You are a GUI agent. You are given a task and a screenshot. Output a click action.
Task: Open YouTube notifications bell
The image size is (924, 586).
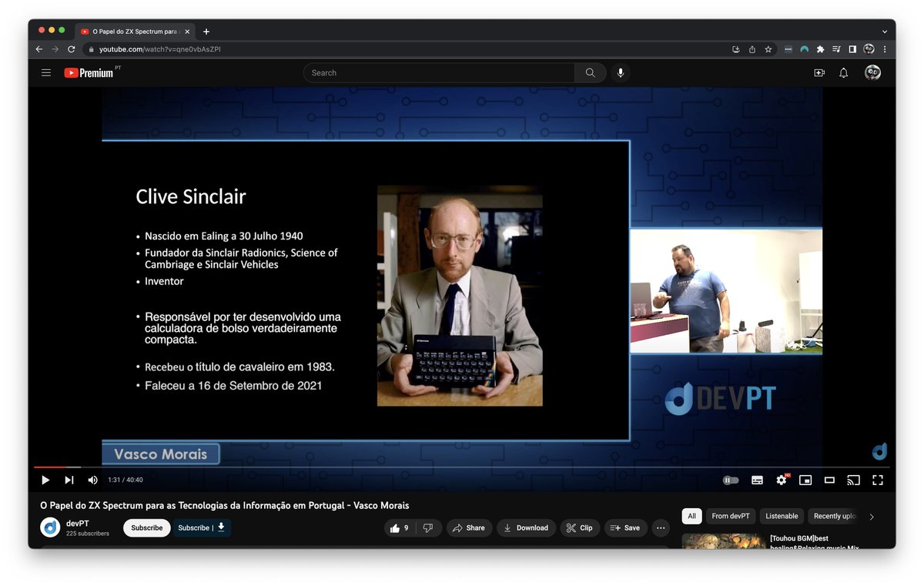pos(844,72)
